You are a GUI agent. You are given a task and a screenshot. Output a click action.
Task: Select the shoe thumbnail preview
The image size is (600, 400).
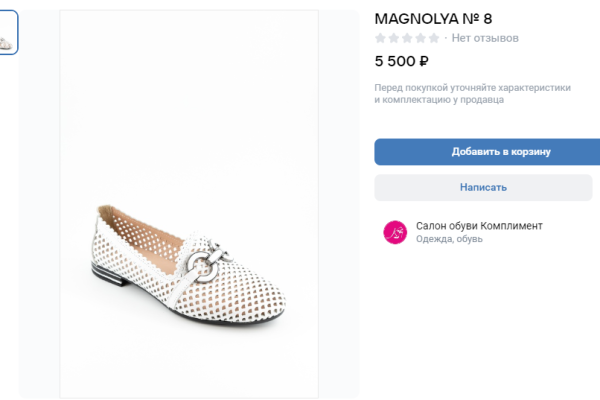(x=8, y=33)
